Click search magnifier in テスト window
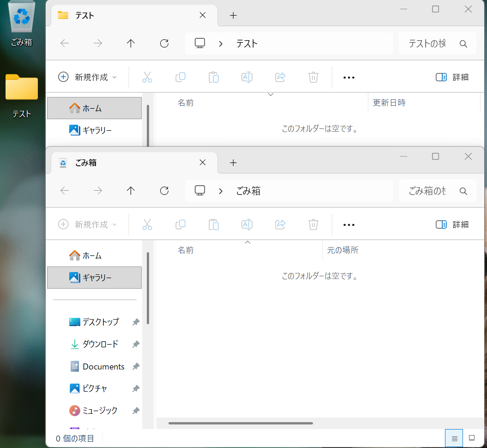The height and width of the screenshot is (448, 487). coord(463,44)
